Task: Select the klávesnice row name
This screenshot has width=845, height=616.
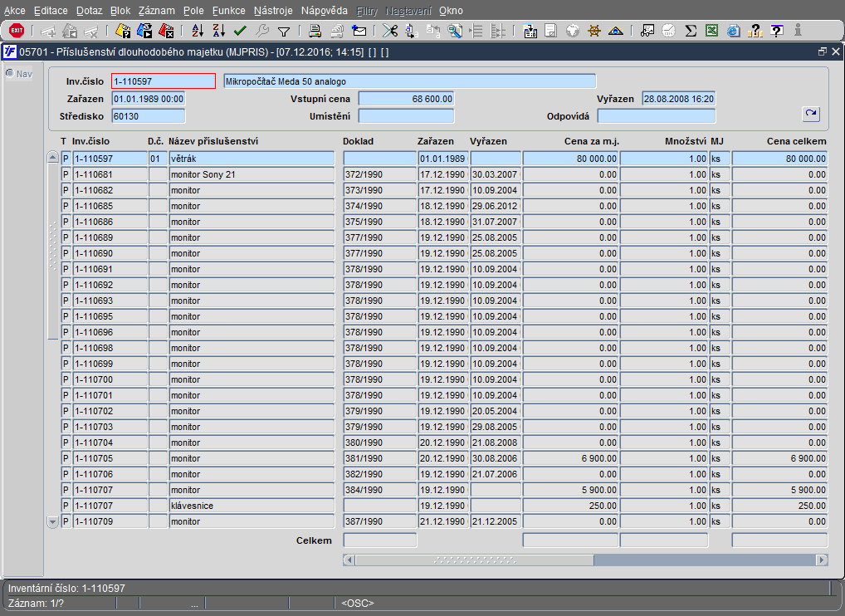Action: 252,506
